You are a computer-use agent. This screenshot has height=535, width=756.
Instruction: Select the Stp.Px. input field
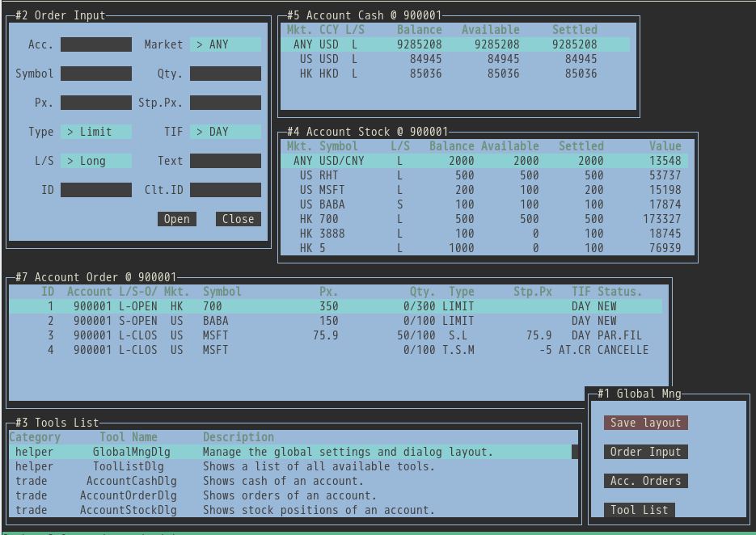click(x=226, y=103)
